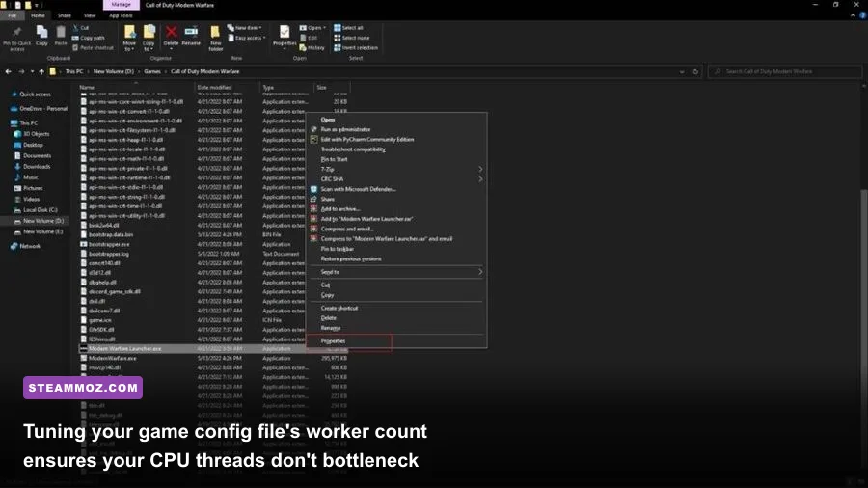Click Games in the address breadcrumb

tap(152, 71)
